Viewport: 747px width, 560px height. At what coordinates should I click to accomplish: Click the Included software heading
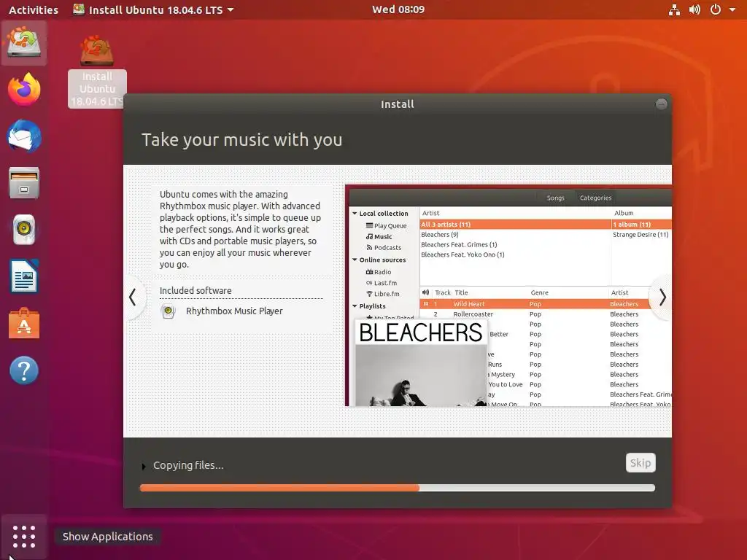click(x=196, y=290)
